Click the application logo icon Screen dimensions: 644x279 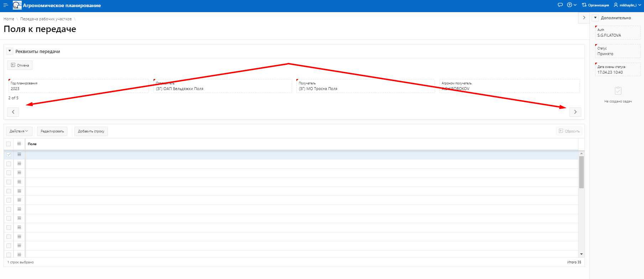point(17,5)
